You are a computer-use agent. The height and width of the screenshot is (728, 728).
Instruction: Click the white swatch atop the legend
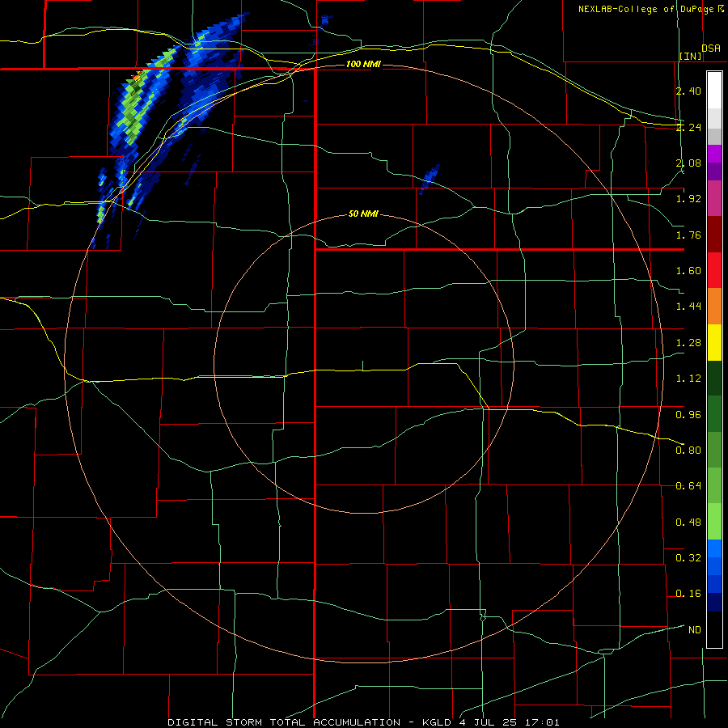714,90
